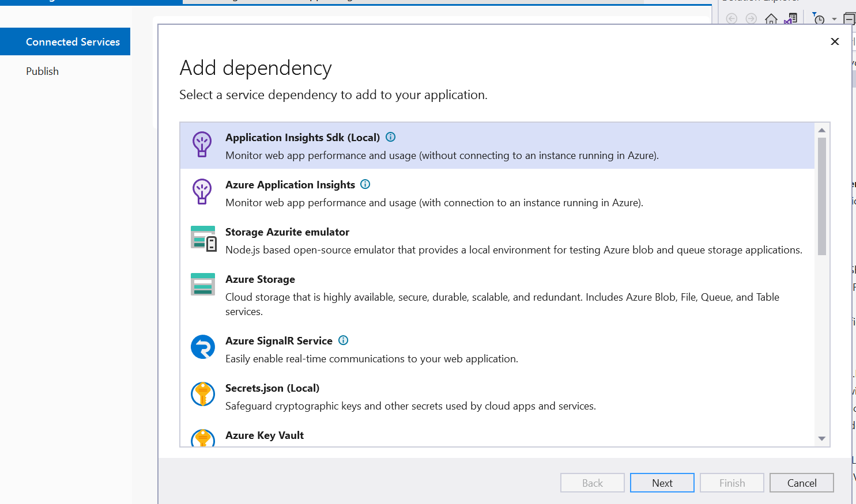Click description mentioning 'without connecting to an instance'
This screenshot has width=856, height=504.
point(442,155)
